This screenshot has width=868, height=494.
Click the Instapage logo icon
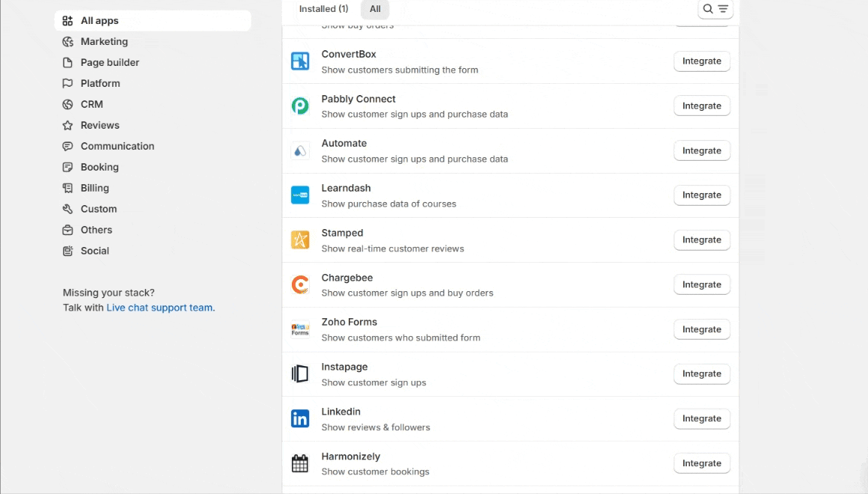(x=300, y=374)
